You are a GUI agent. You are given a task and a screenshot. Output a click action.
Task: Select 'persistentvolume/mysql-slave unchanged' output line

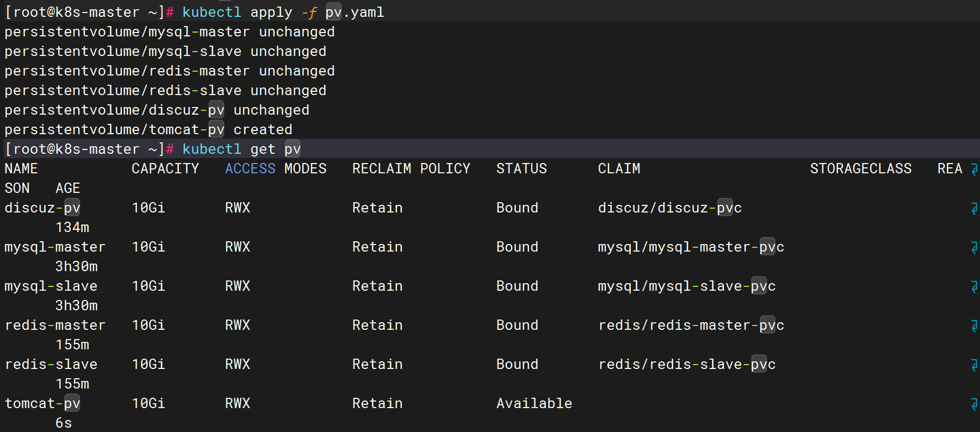point(165,51)
